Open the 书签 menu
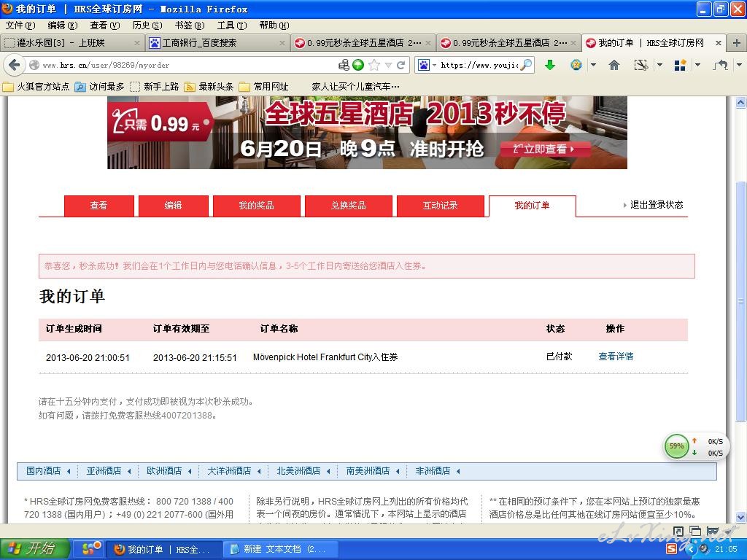 (189, 26)
